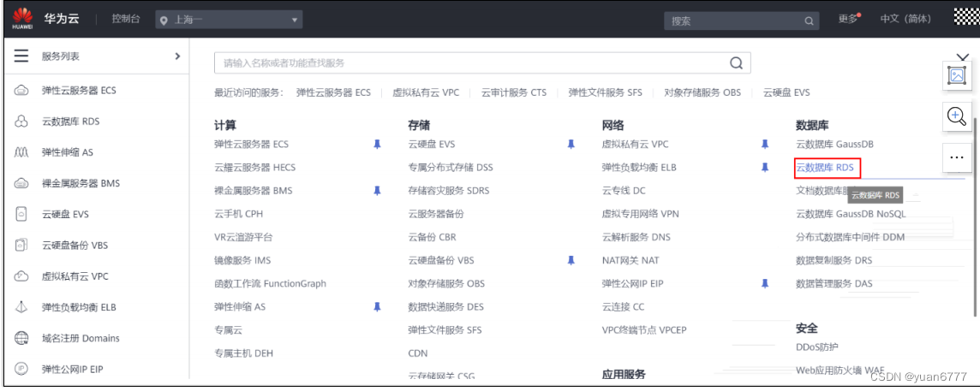The width and height of the screenshot is (980, 391).
Task: Toggle pin for 弹性伸缩 AS in compute list
Action: pos(377,306)
